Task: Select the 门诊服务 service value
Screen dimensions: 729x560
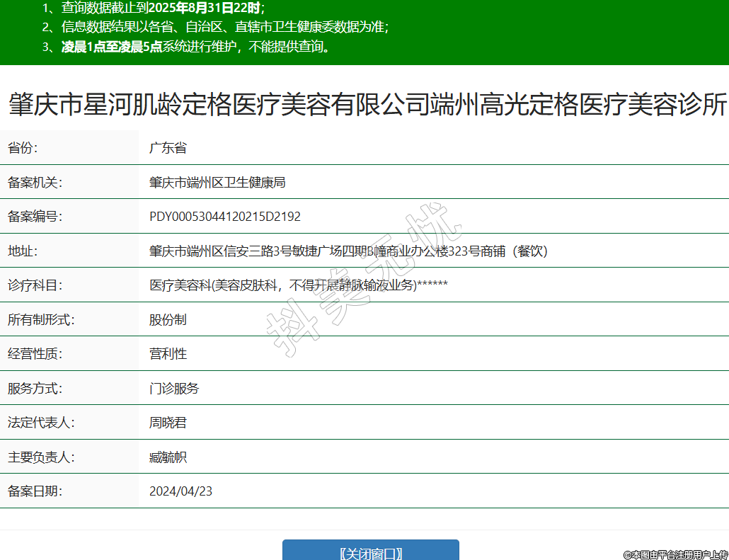Action: pyautogui.click(x=174, y=389)
